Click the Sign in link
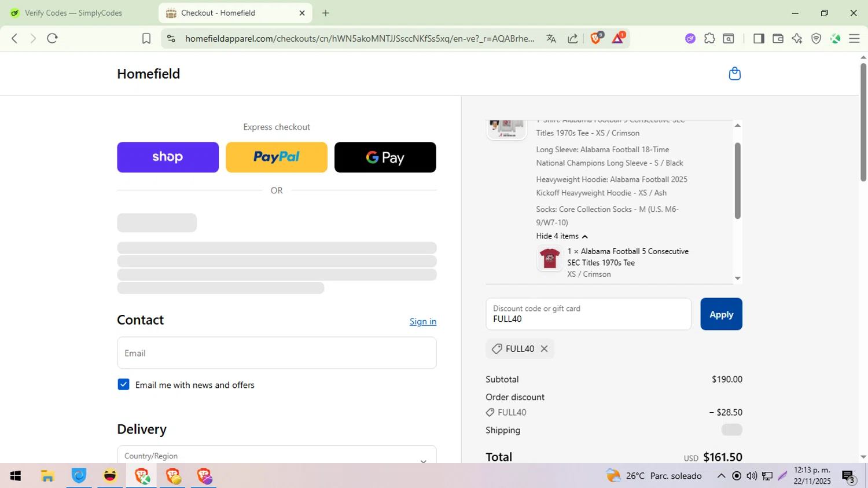The width and height of the screenshot is (868, 488). (423, 321)
